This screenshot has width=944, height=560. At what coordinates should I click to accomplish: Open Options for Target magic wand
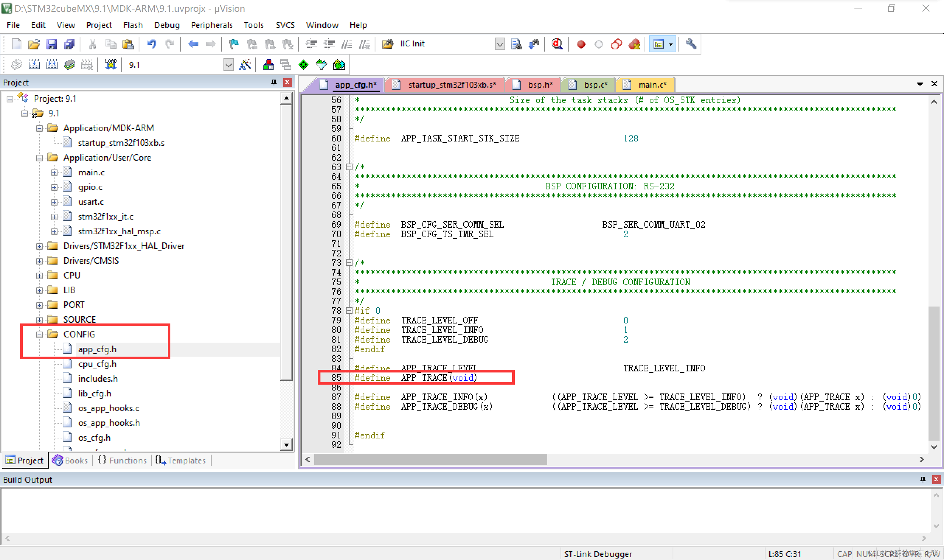click(245, 65)
